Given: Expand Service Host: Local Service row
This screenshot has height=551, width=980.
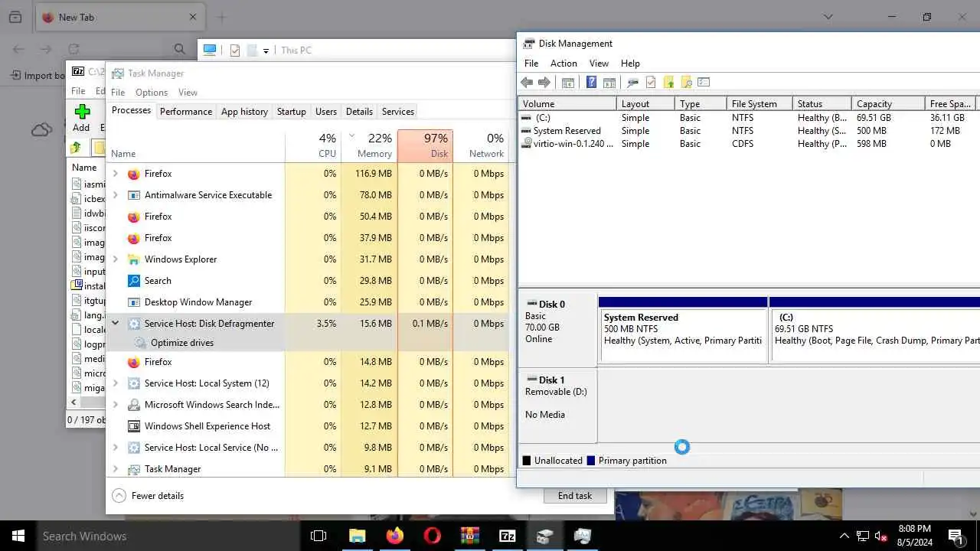Looking at the screenshot, I should pos(116,448).
